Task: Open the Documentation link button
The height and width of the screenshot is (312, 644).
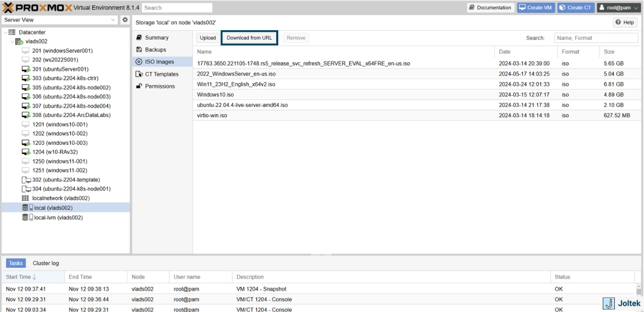Action: coord(490,8)
